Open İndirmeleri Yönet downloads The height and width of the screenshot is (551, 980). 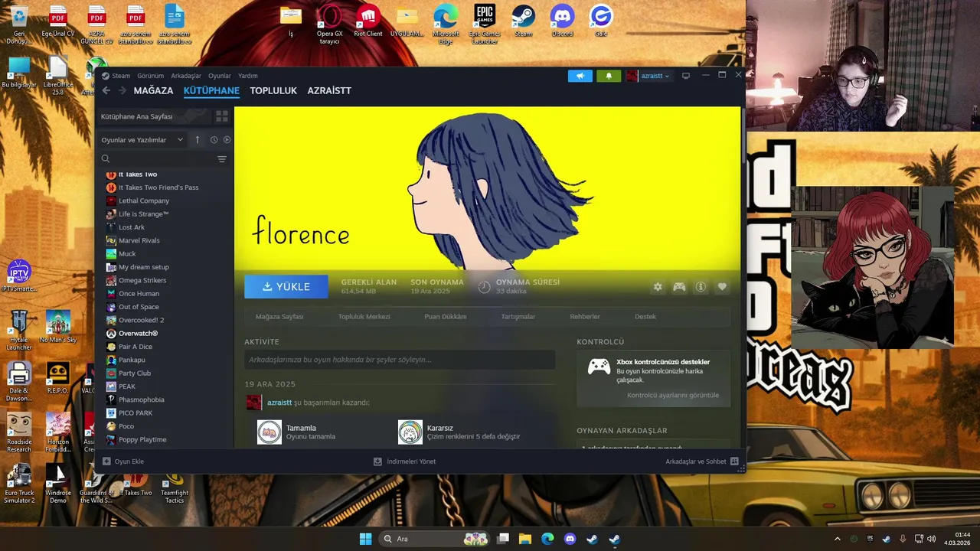(x=404, y=461)
